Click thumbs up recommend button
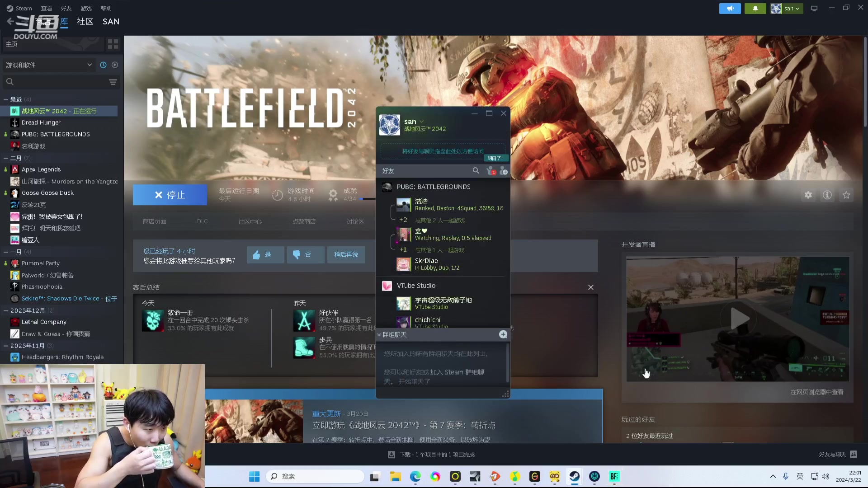 265,255
